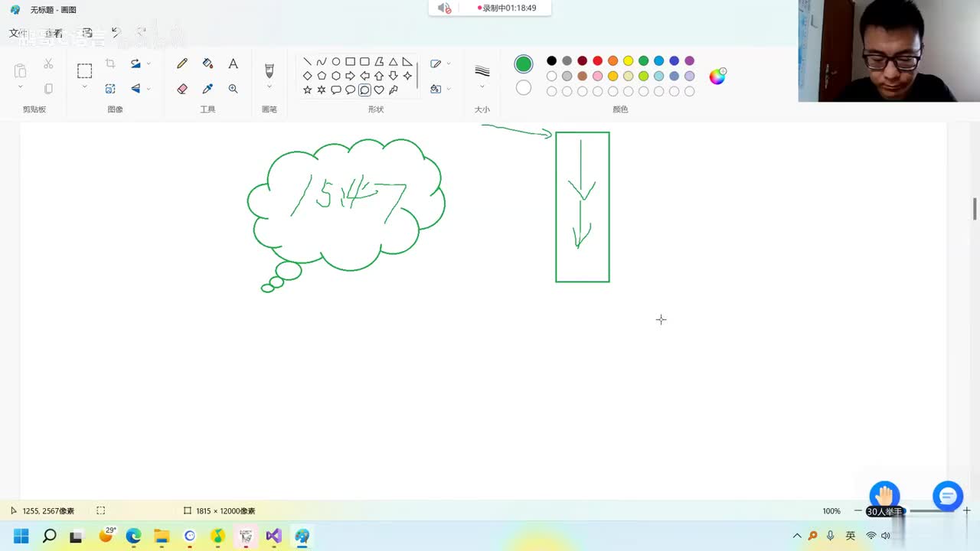Click the vertical scrollbar thumb
The width and height of the screenshot is (980, 551).
975,208
